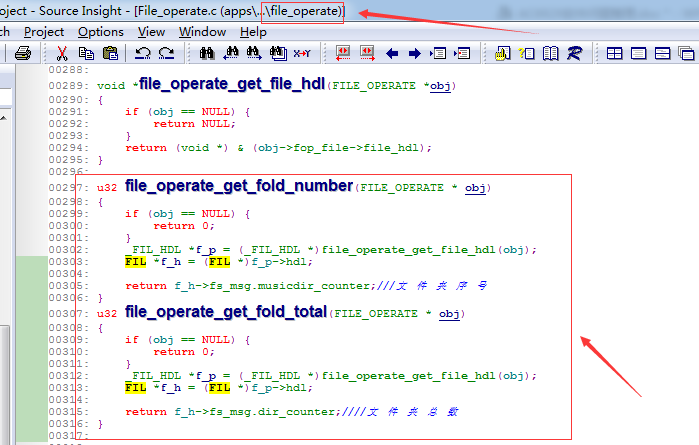
Task: Click the Paste clipboard icon
Action: (x=110, y=54)
